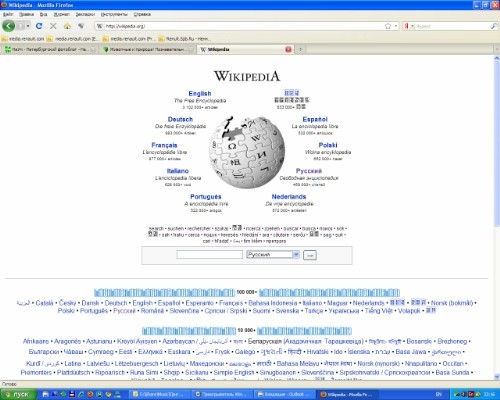Open the Polski Wikipedia link

click(328, 145)
